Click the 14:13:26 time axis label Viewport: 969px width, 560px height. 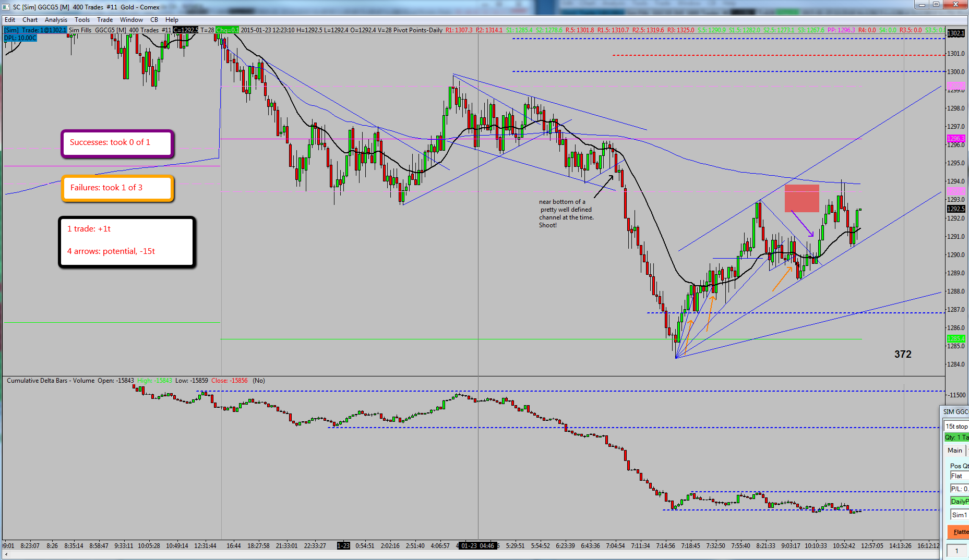900,546
